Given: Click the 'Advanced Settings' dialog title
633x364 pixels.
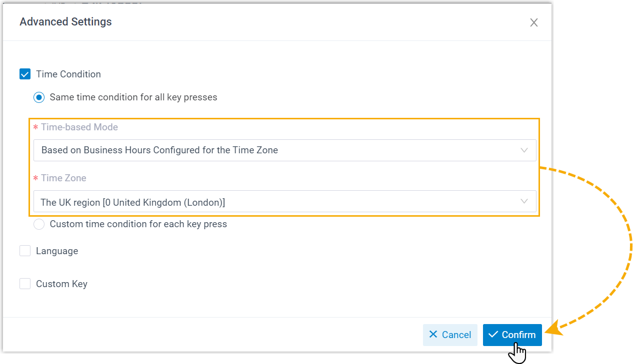Looking at the screenshot, I should tap(65, 22).
